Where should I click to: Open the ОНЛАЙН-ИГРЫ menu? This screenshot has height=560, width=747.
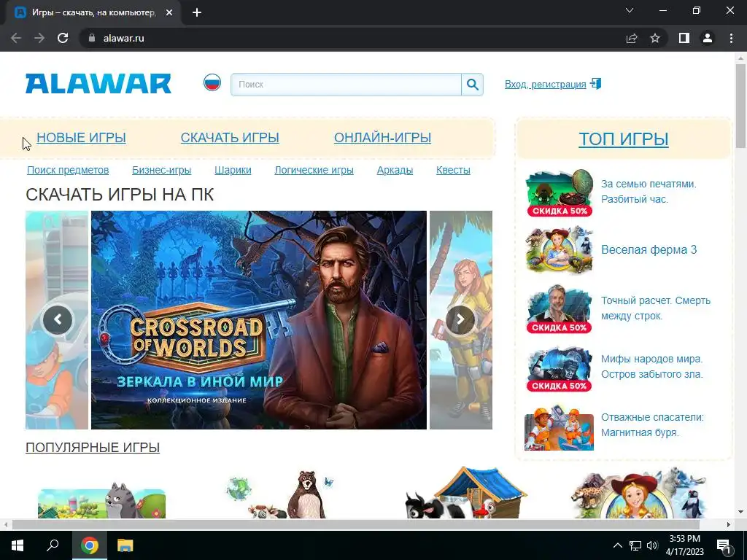(382, 138)
